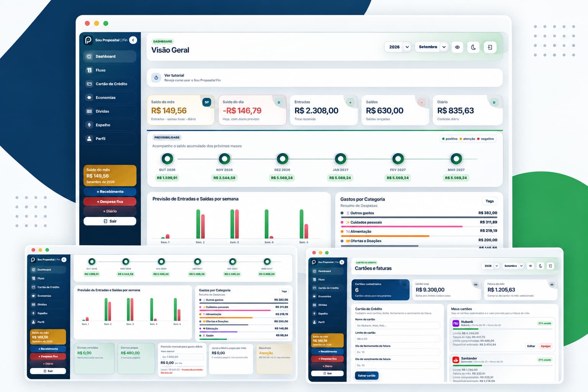
Task: Click the Sem. 2 bars in weekly chart
Action: (200, 224)
